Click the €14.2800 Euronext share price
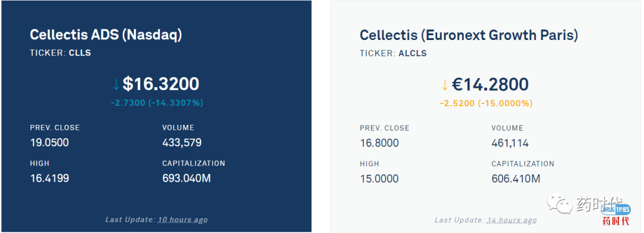 490,84
